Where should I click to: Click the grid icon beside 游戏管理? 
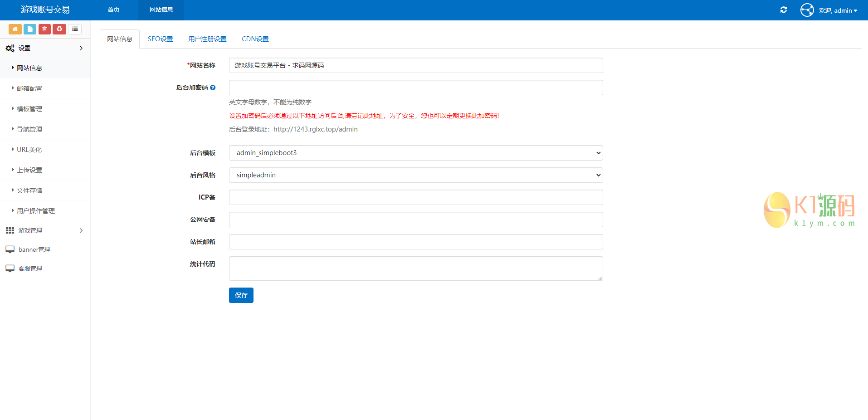click(10, 230)
